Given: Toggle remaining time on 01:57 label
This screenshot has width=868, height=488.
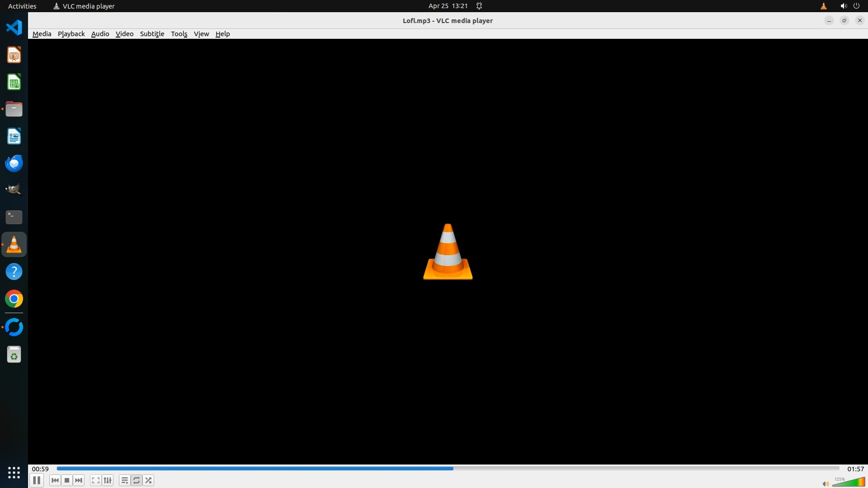Looking at the screenshot, I should point(855,469).
